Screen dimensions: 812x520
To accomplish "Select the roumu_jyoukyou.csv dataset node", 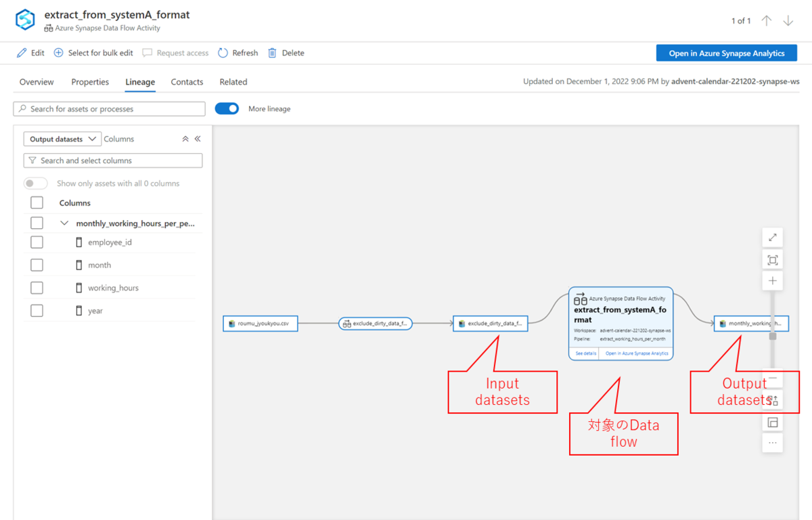I will pos(261,324).
